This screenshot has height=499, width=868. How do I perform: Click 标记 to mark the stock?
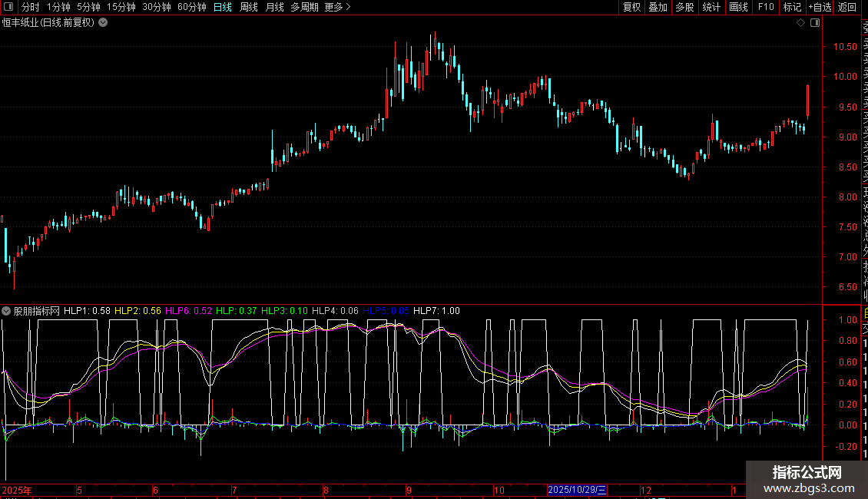[792, 8]
